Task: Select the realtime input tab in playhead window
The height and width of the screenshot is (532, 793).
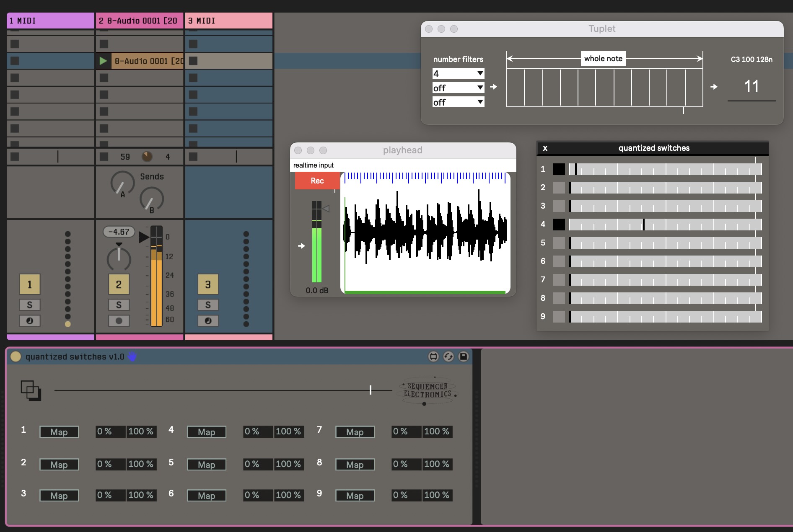Action: tap(314, 165)
